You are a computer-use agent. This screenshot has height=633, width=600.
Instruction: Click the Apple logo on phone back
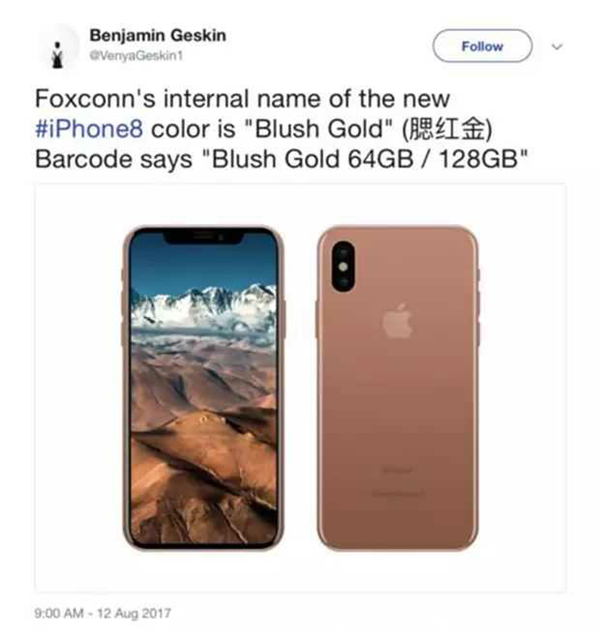coord(397,321)
